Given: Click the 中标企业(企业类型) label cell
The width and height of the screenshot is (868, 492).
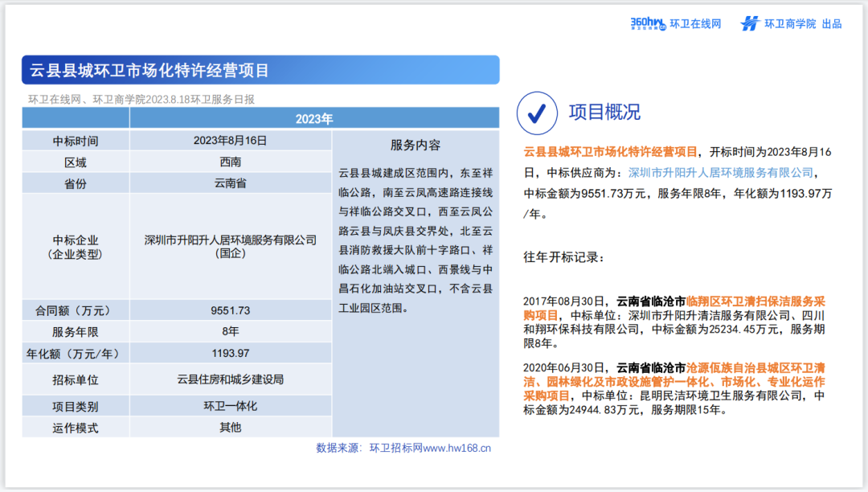Looking at the screenshot, I should (76, 247).
